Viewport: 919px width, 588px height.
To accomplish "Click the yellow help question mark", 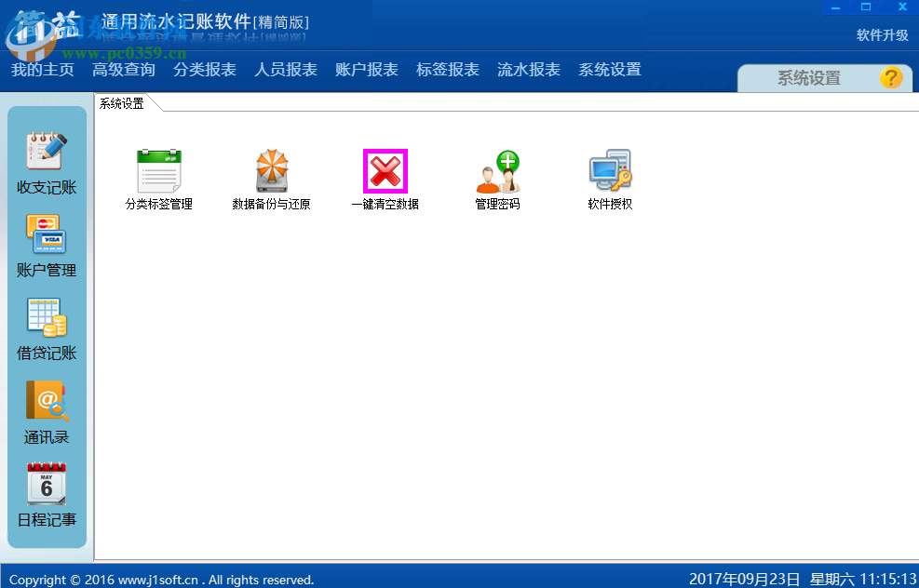I will (891, 77).
